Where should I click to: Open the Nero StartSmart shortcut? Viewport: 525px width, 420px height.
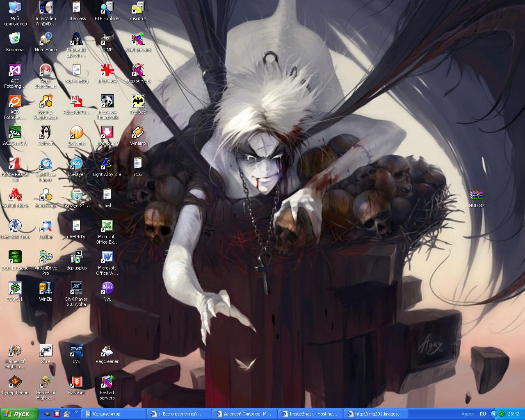[x=46, y=76]
